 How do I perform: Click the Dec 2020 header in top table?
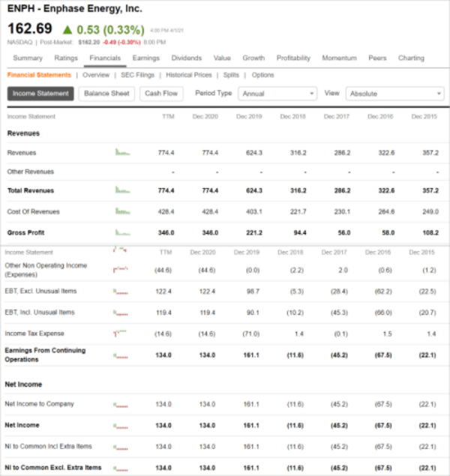pyautogui.click(x=205, y=116)
